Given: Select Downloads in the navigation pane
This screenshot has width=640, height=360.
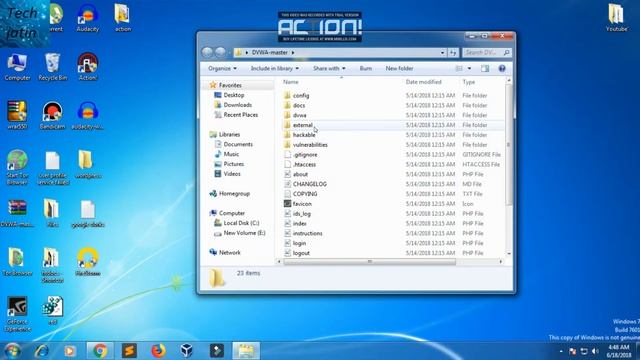Looking at the screenshot, I should tap(238, 105).
